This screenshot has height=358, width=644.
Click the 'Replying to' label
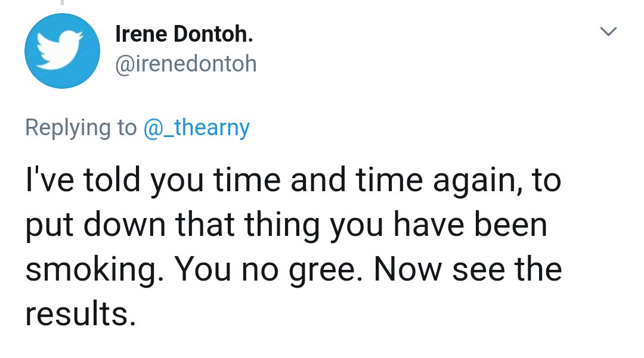[81, 127]
